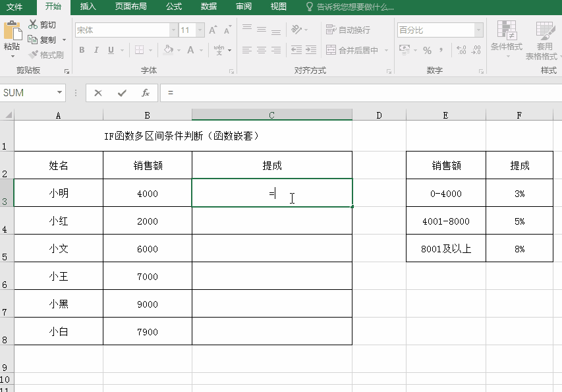Align text right
This screenshot has width=562, height=392.
[276, 50]
